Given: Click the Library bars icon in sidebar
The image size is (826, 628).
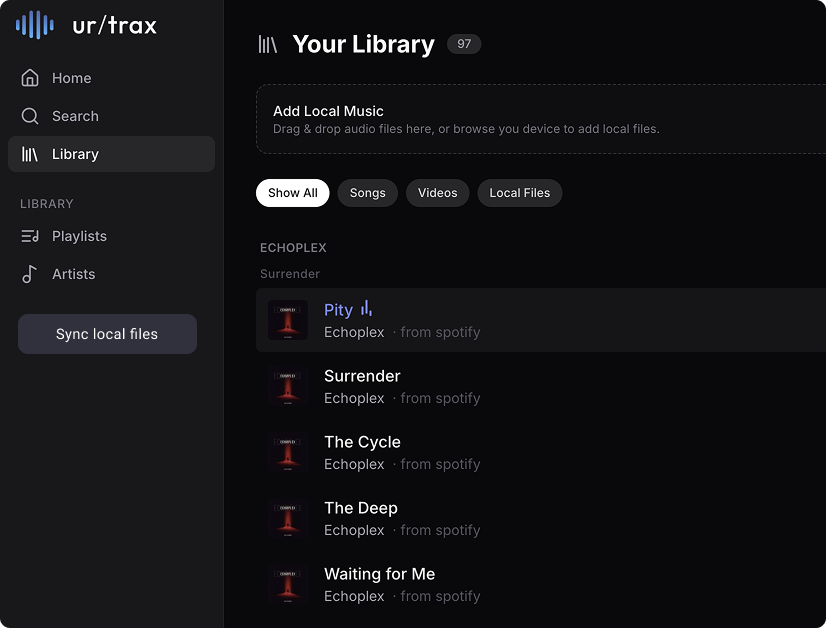Looking at the screenshot, I should pos(31,154).
